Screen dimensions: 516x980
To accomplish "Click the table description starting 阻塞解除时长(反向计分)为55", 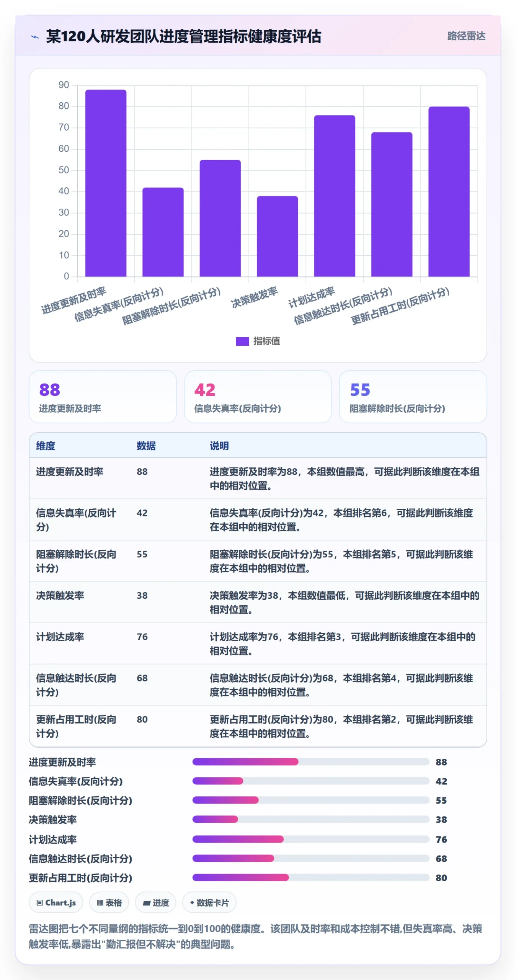I will click(341, 561).
